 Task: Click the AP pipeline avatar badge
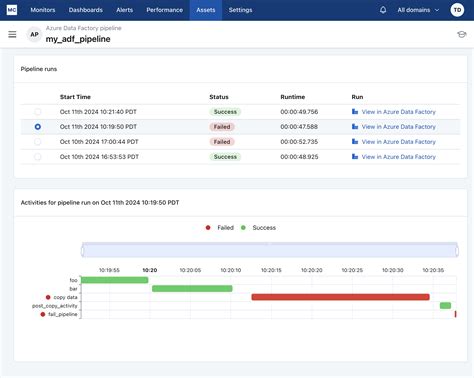(34, 34)
